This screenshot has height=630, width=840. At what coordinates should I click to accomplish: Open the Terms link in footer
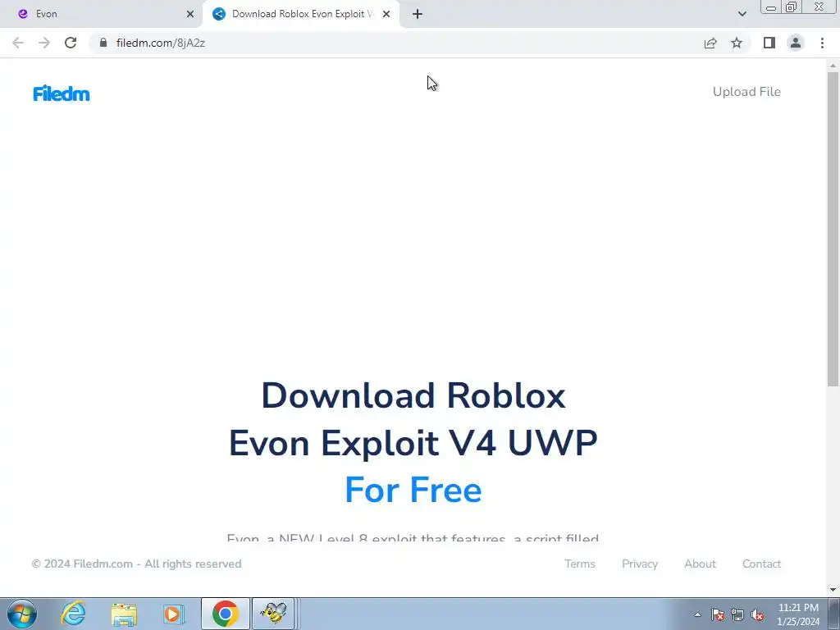(x=580, y=564)
